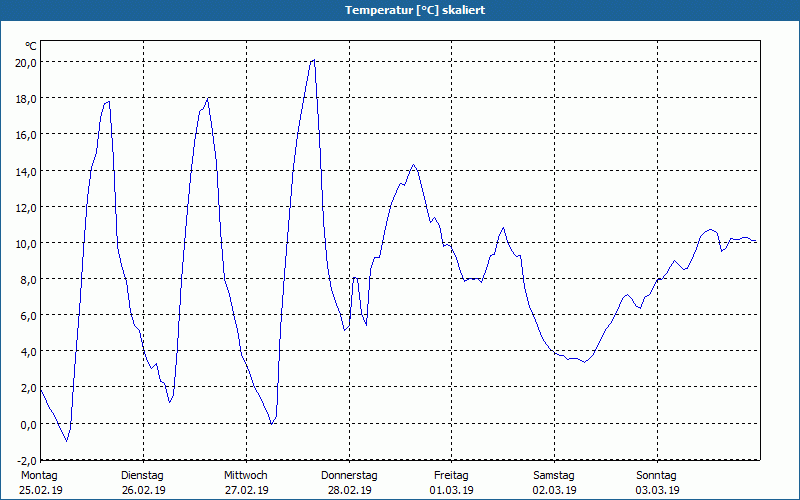
Task: Click the date 26.02.19
Action: (x=144, y=490)
